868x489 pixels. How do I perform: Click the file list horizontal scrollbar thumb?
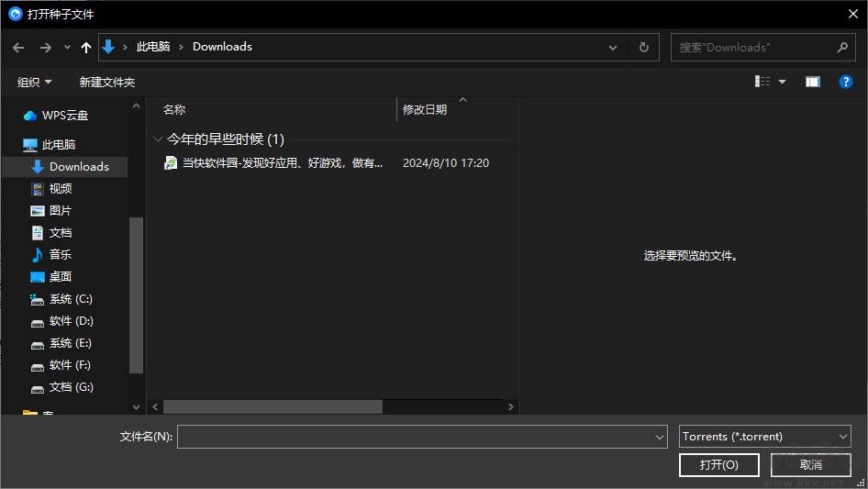(273, 407)
